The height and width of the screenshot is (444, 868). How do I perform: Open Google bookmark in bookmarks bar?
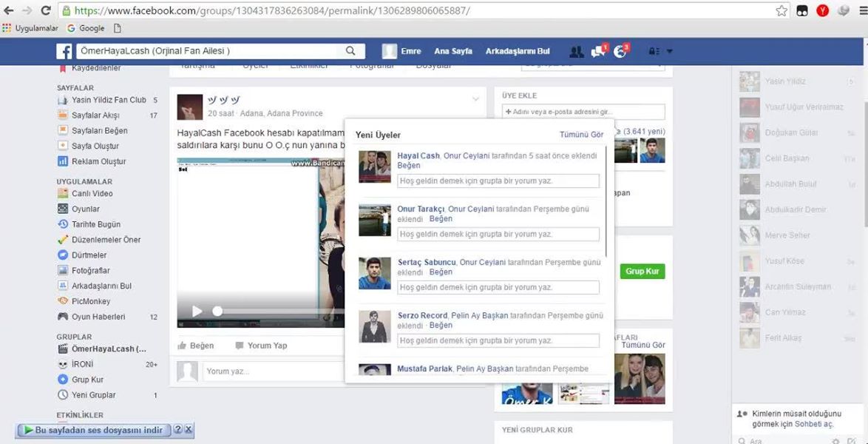(x=86, y=27)
